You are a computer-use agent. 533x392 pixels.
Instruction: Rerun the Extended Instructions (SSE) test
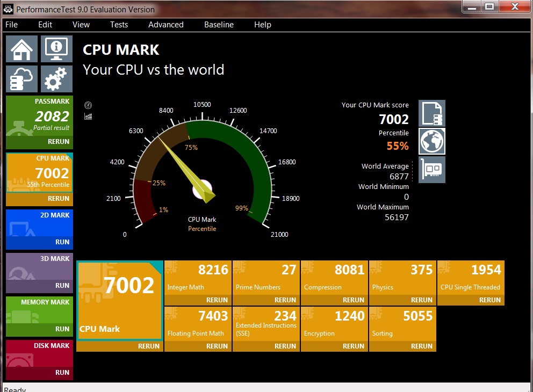pos(266,346)
